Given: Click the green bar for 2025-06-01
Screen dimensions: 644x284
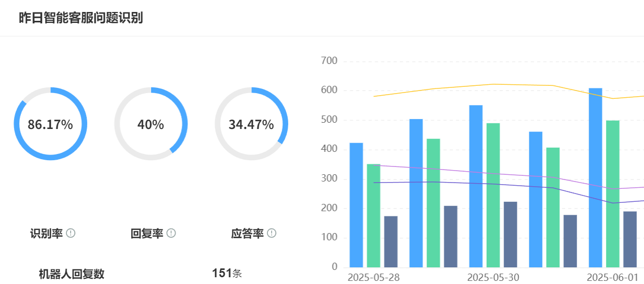Looking at the screenshot, I should (612, 194).
